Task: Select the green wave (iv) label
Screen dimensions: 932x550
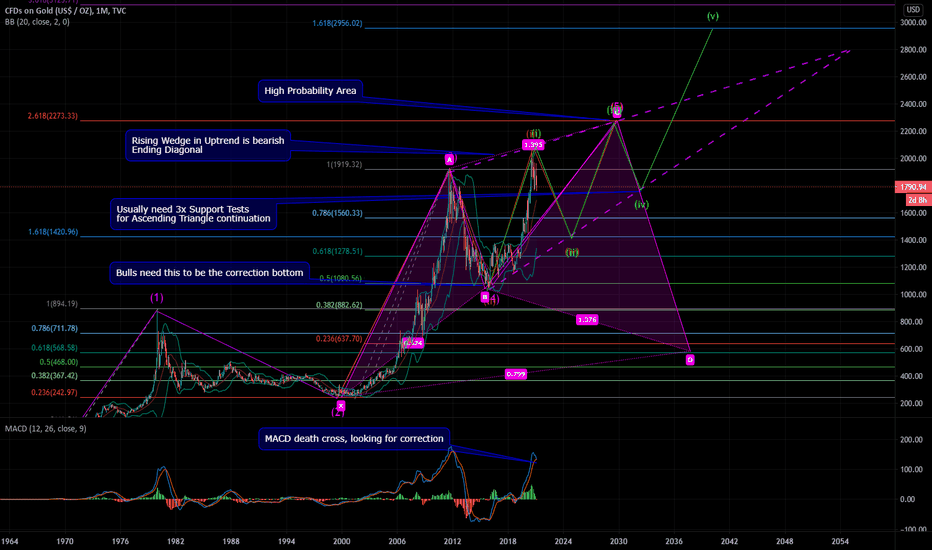Action: tap(641, 205)
